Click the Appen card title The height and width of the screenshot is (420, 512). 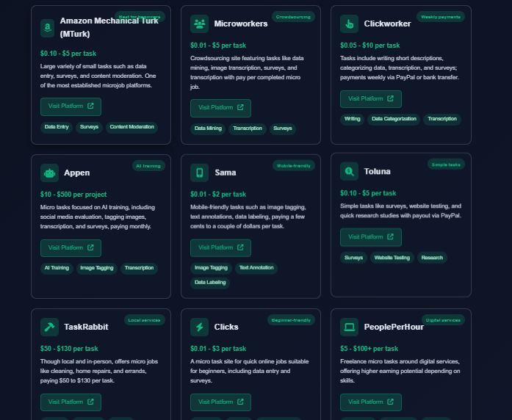76,173
